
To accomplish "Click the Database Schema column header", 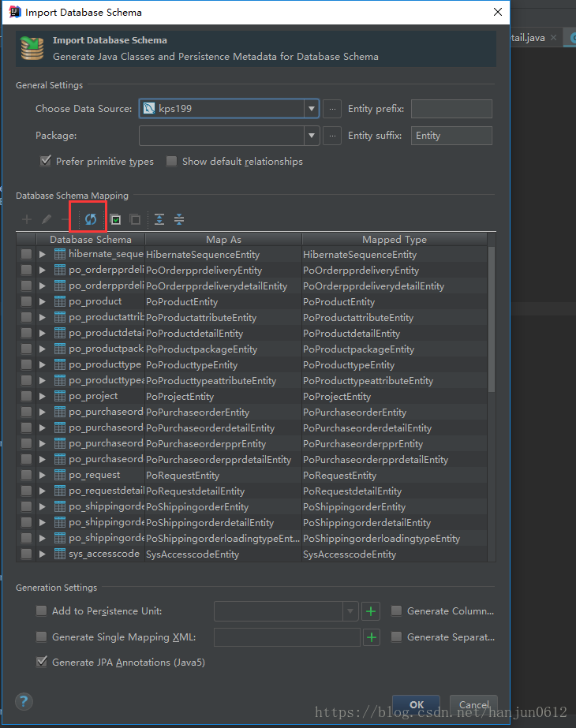I will [91, 240].
